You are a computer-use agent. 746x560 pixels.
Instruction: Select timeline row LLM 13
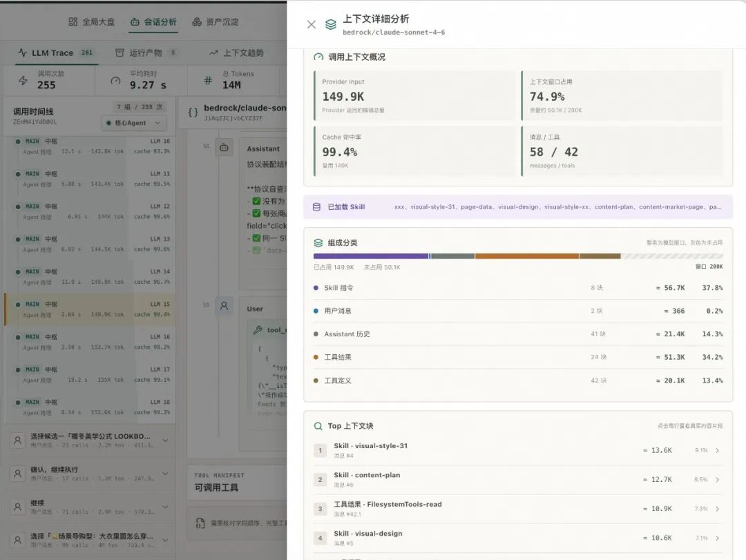[x=89, y=244]
